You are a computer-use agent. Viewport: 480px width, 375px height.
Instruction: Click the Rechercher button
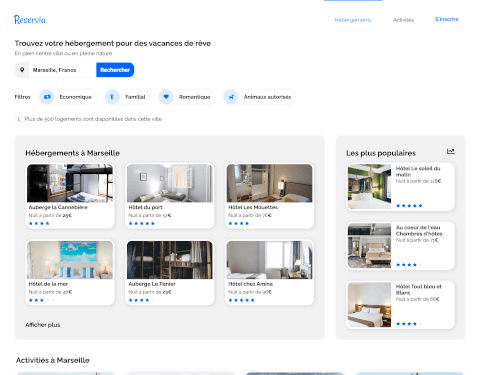tap(115, 70)
